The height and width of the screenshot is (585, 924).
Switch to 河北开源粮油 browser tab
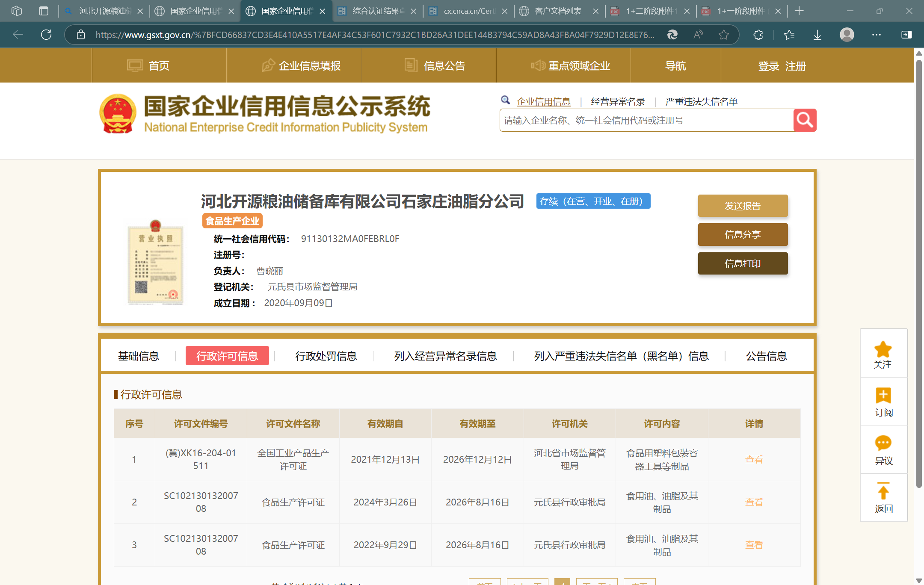coord(104,11)
